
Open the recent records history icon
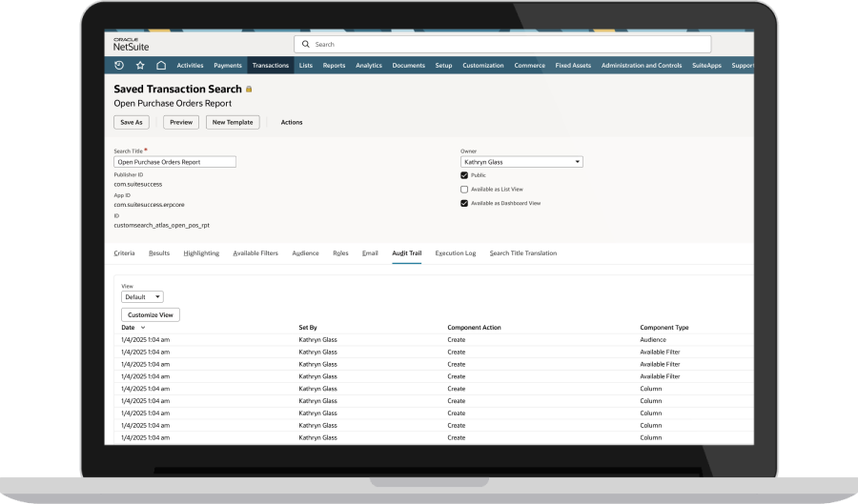click(x=119, y=65)
